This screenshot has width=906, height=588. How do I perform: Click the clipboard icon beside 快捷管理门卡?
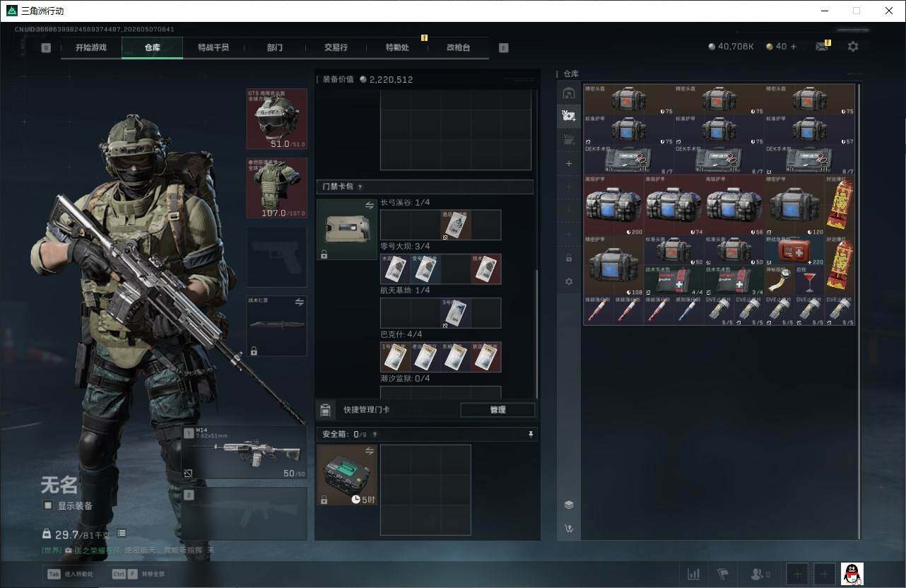(x=325, y=410)
